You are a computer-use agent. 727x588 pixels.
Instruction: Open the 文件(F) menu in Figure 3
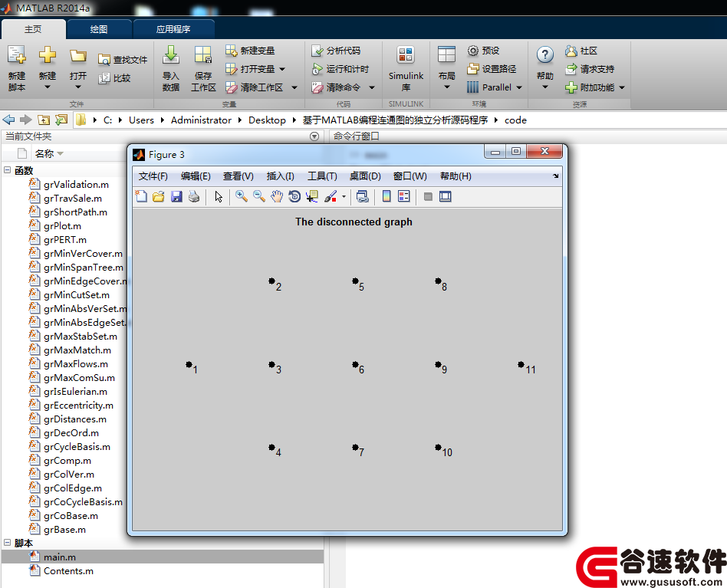[x=153, y=176]
